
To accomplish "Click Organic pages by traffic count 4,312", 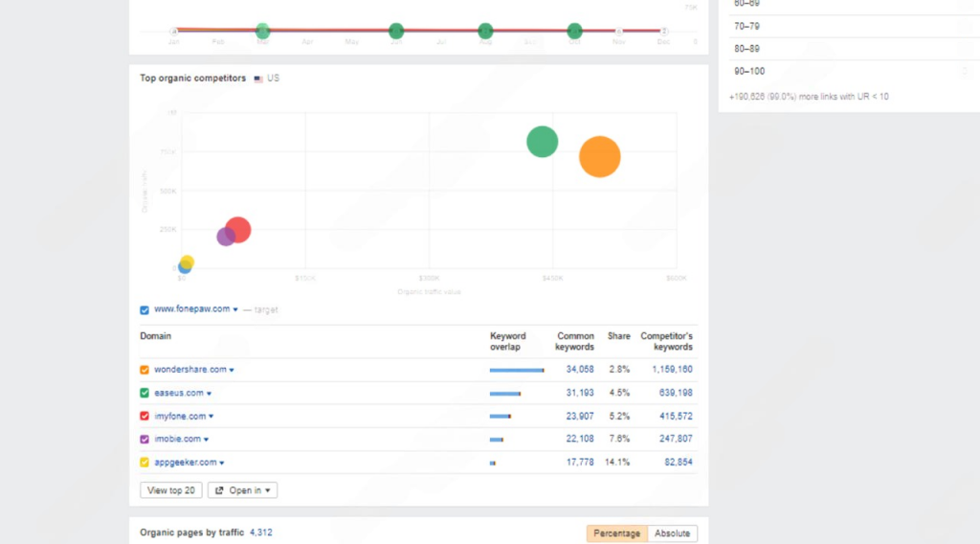I will (260, 533).
